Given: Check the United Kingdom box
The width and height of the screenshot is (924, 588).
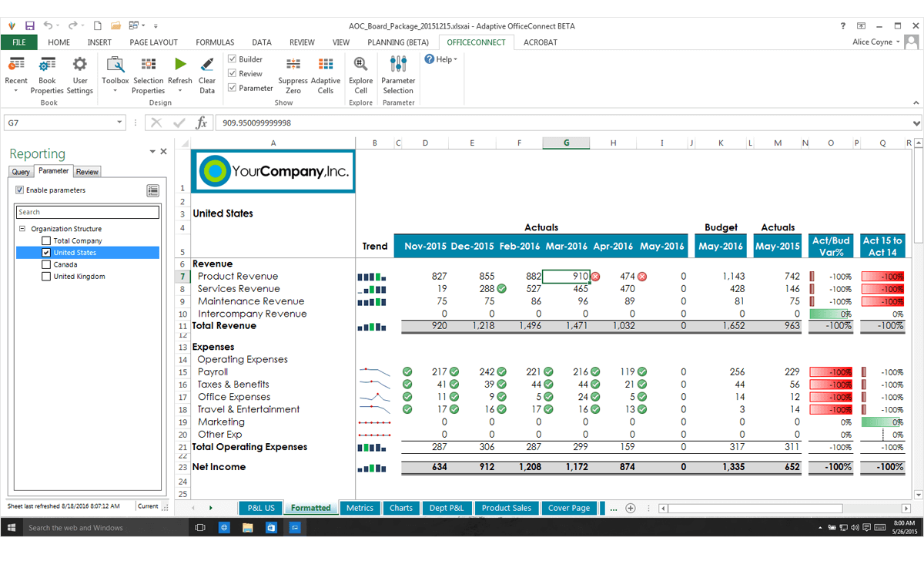Looking at the screenshot, I should click(x=46, y=277).
